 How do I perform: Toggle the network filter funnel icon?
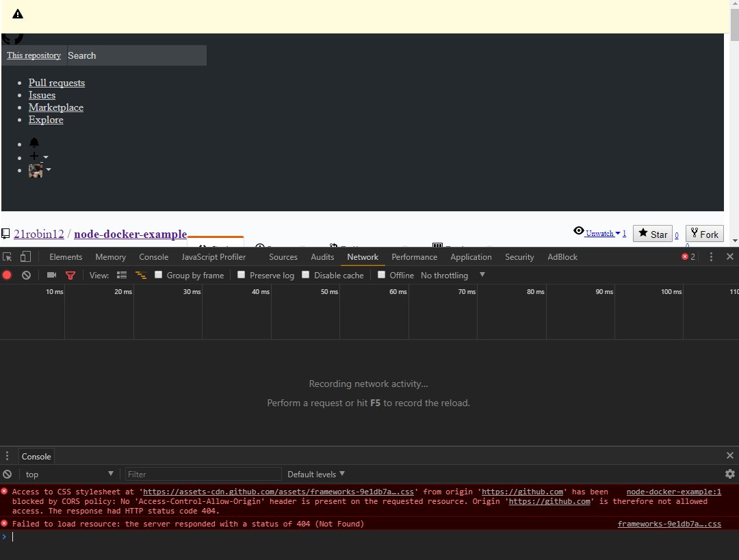(x=70, y=276)
